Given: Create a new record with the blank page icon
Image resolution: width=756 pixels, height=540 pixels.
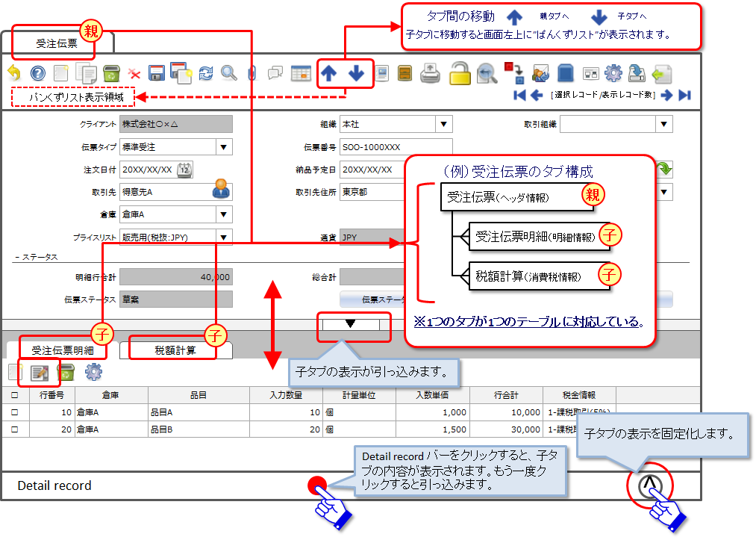Looking at the screenshot, I should (x=60, y=73).
